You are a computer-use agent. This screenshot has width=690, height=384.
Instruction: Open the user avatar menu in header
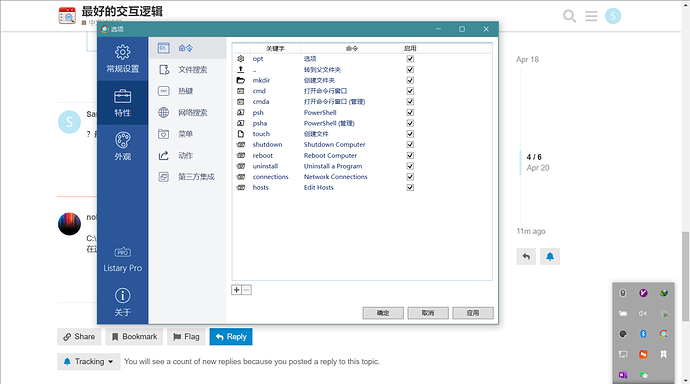(613, 16)
